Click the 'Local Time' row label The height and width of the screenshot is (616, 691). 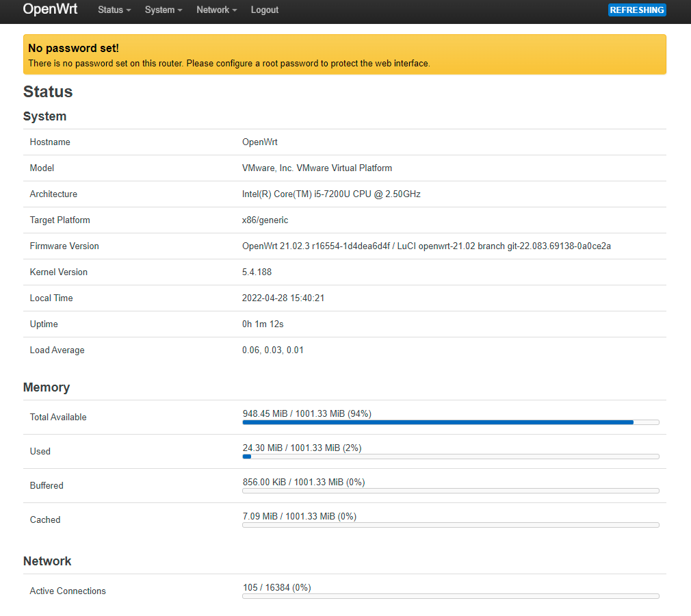click(x=51, y=298)
